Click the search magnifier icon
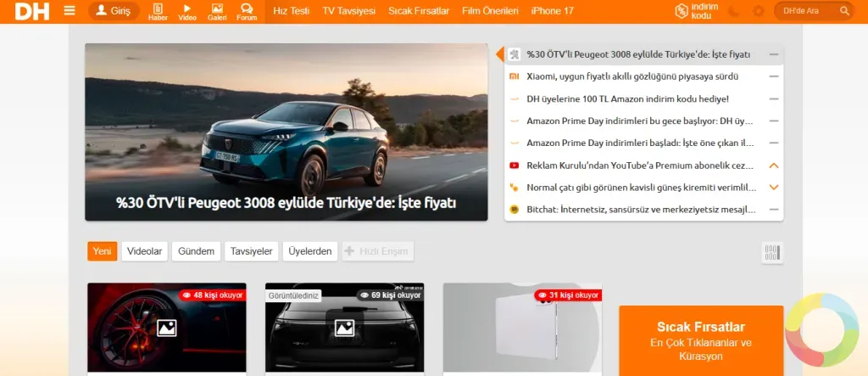The height and width of the screenshot is (376, 868). [844, 11]
